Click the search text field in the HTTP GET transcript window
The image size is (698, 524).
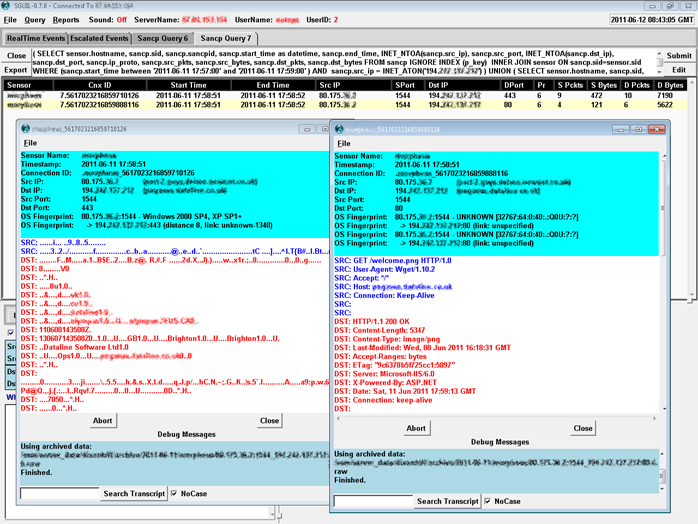(372, 500)
